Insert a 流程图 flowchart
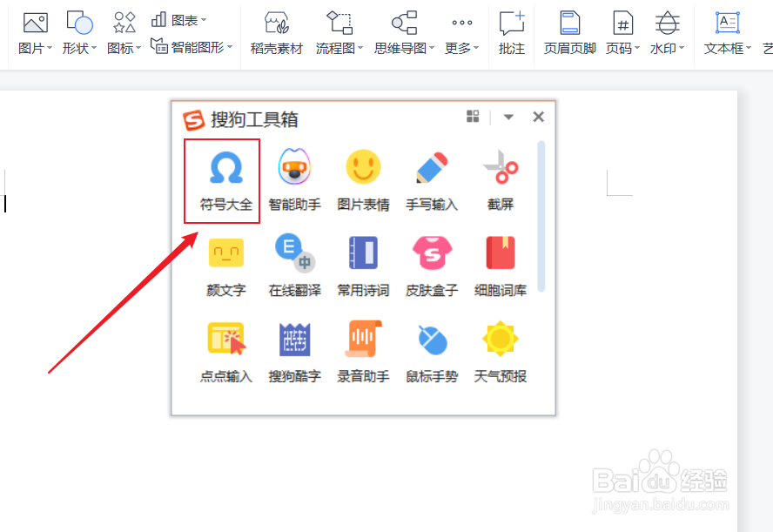The height and width of the screenshot is (532, 773). (339, 32)
